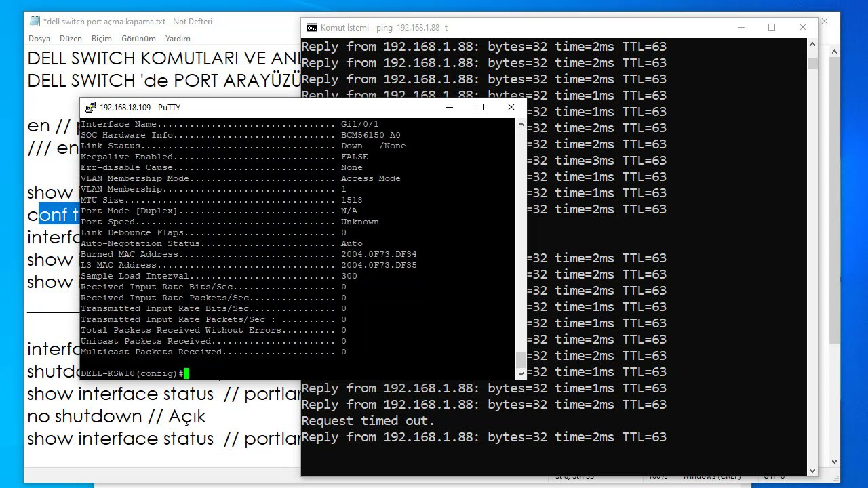This screenshot has height=488, width=868.
Task: Click the DELL-KSW10(config)# prompt in PuTTY
Action: [132, 373]
